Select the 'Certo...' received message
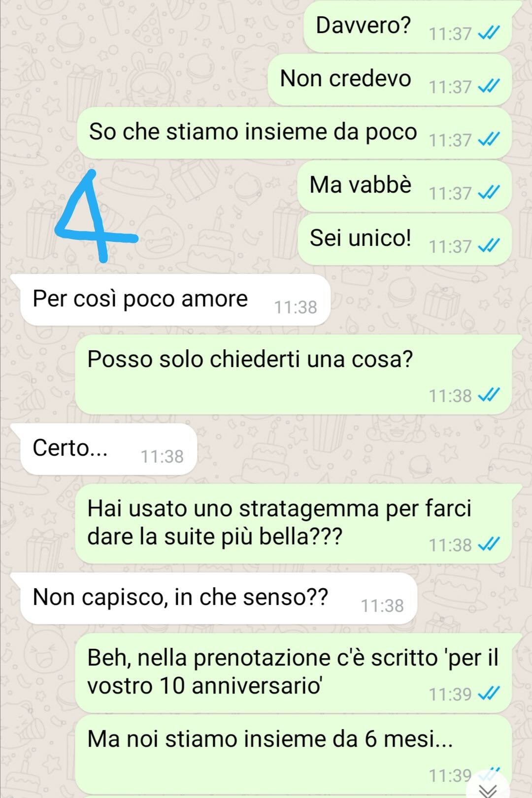Viewport: 532px width, 798px height. click(108, 449)
